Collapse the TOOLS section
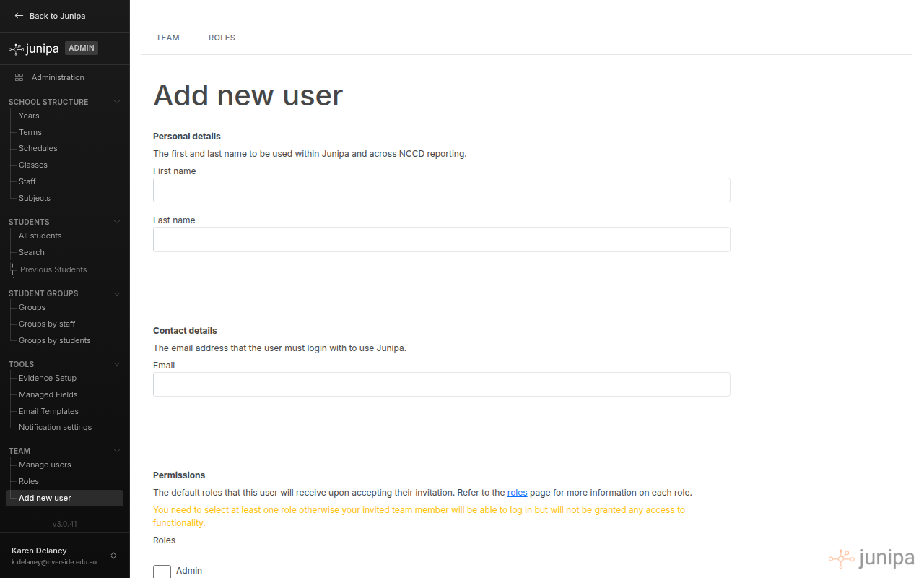Viewport: 924px width, 578px height. pyautogui.click(x=116, y=363)
